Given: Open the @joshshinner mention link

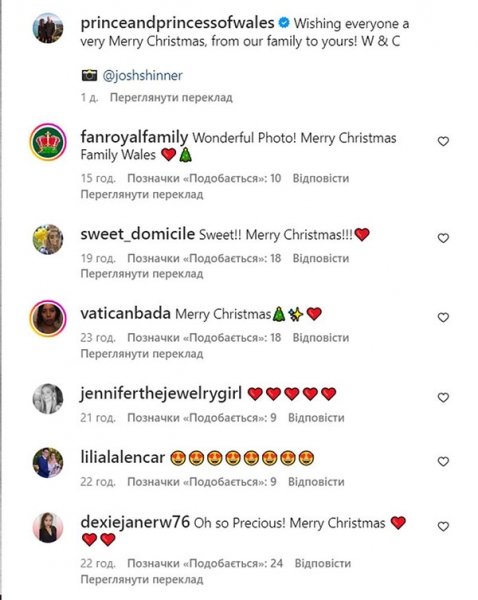Looking at the screenshot, I should [x=142, y=75].
